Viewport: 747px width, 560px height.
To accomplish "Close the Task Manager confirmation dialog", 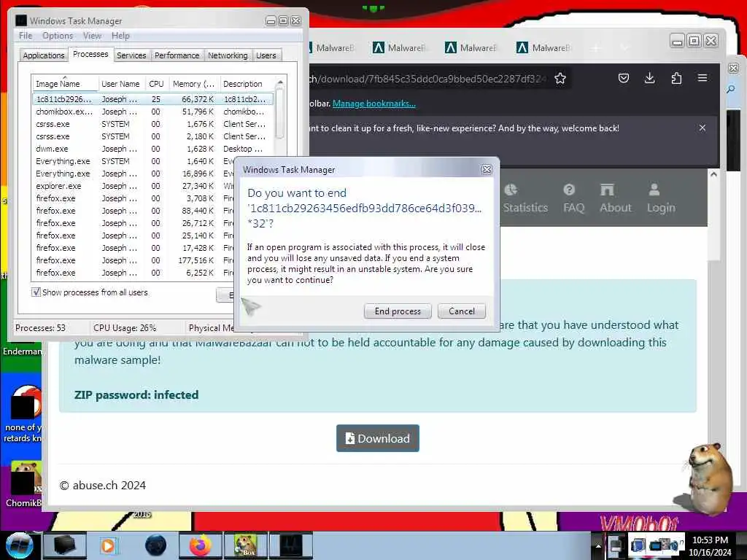I will (487, 169).
